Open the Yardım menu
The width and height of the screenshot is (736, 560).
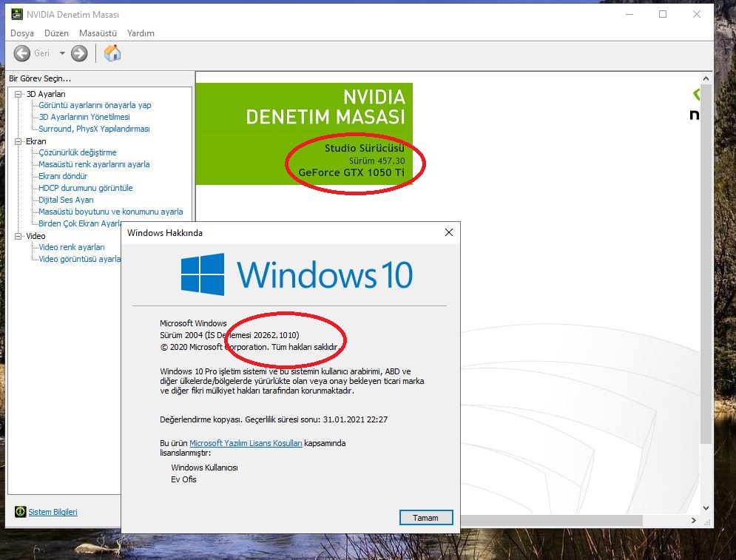point(141,33)
